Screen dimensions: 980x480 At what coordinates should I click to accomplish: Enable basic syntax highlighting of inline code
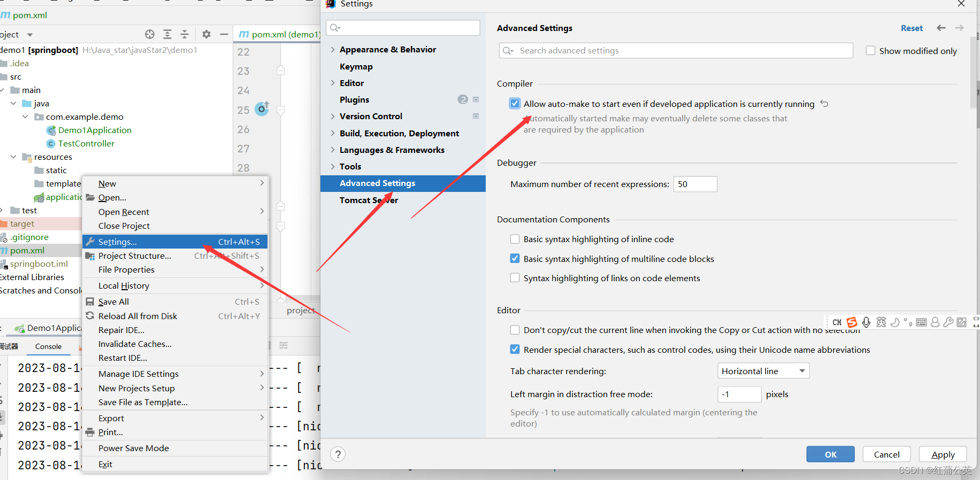[x=515, y=239]
